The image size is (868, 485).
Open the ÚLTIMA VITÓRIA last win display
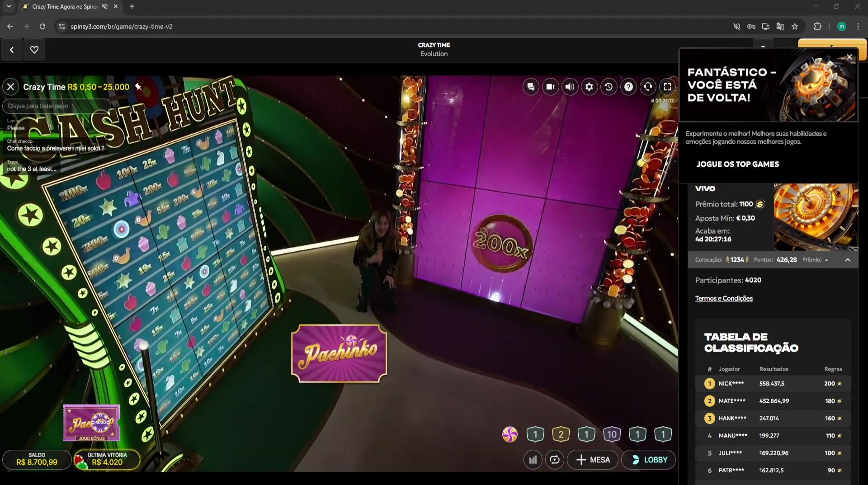(107, 459)
